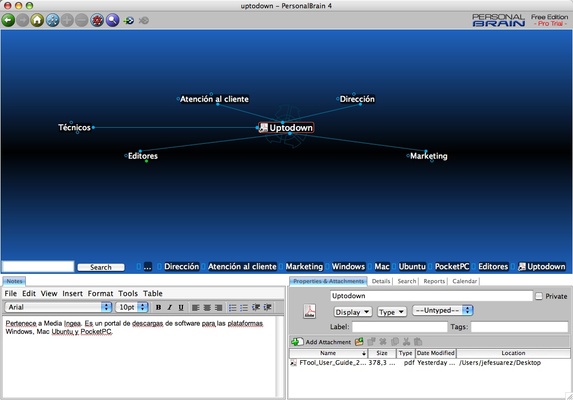Switch to the Search tab
Image resolution: width=573 pixels, height=400 pixels.
(407, 281)
